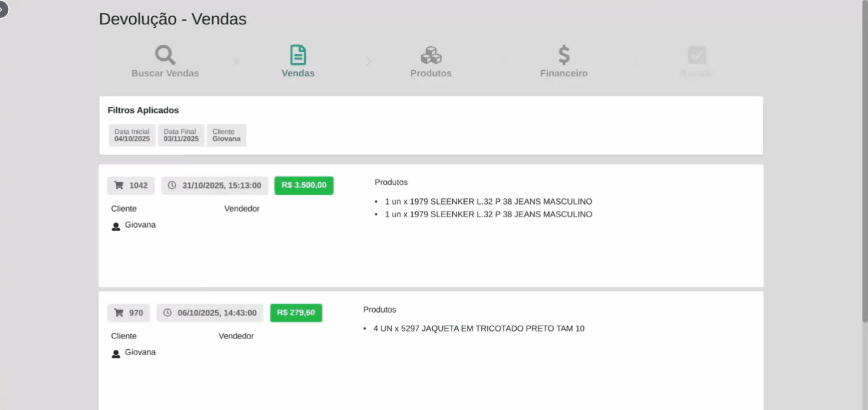Image resolution: width=868 pixels, height=410 pixels.
Task: Click the green R$ 279,60 value badge
Action: [296, 313]
